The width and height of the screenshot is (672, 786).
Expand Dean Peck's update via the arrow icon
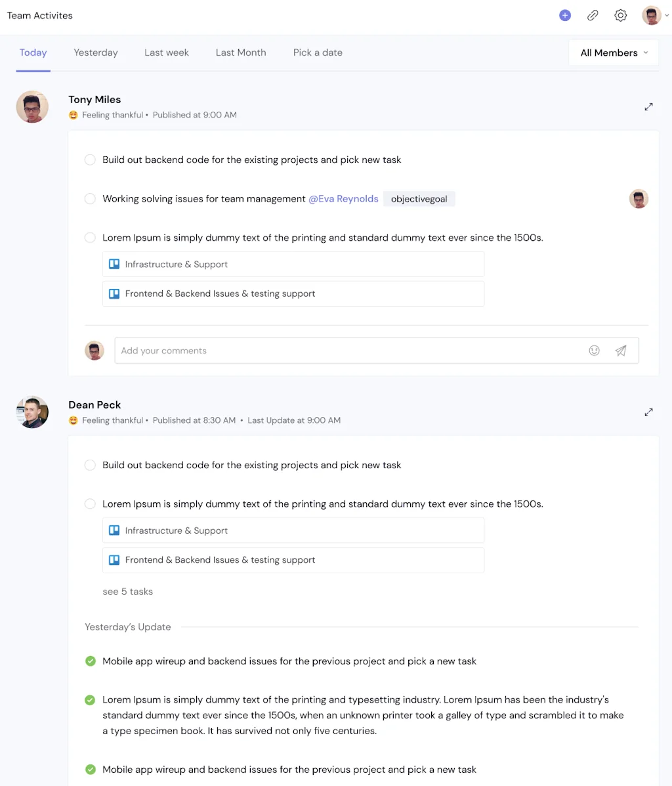[x=648, y=412]
